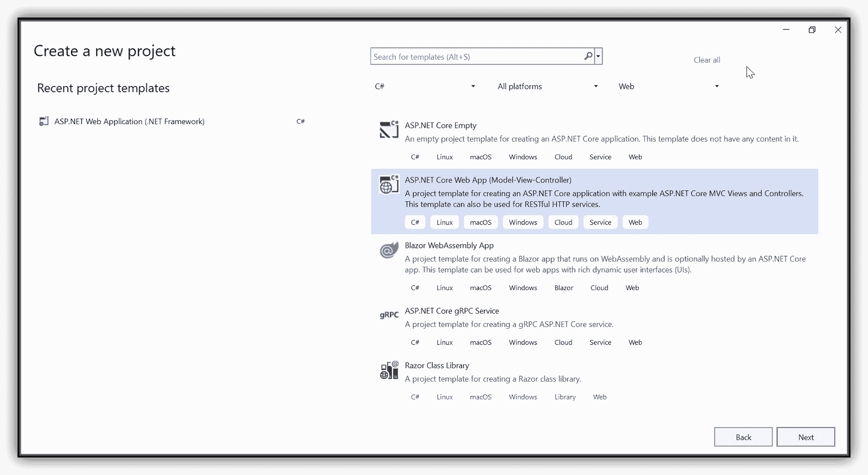Viewport: 868px width, 475px height.
Task: Click Service tag under ASP.NET Core gRPC Service
Action: point(600,343)
